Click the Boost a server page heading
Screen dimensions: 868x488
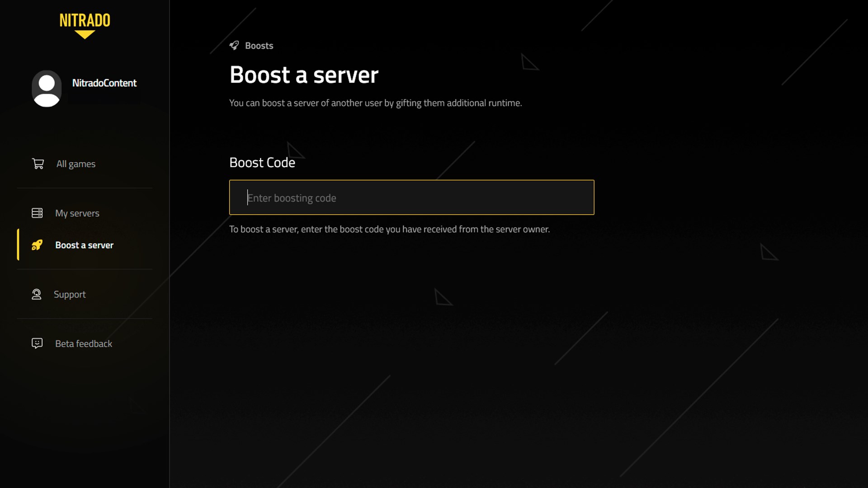pos(304,75)
